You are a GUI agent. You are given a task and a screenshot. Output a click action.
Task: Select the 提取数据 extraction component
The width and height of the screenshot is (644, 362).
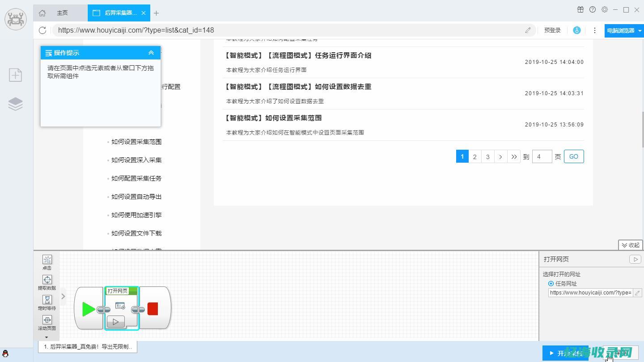pos(47,282)
